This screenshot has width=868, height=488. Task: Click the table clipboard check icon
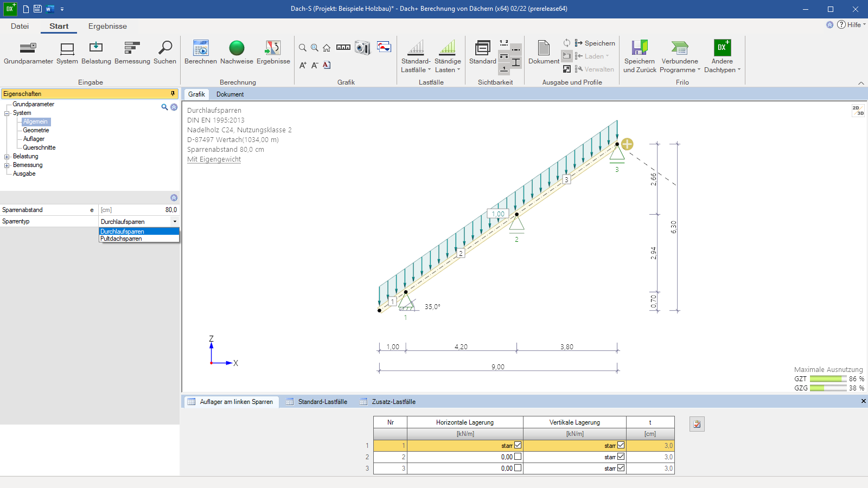click(697, 424)
